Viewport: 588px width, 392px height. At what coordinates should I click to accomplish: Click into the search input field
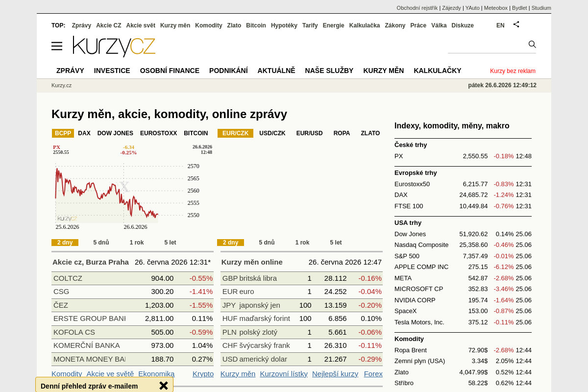point(487,46)
